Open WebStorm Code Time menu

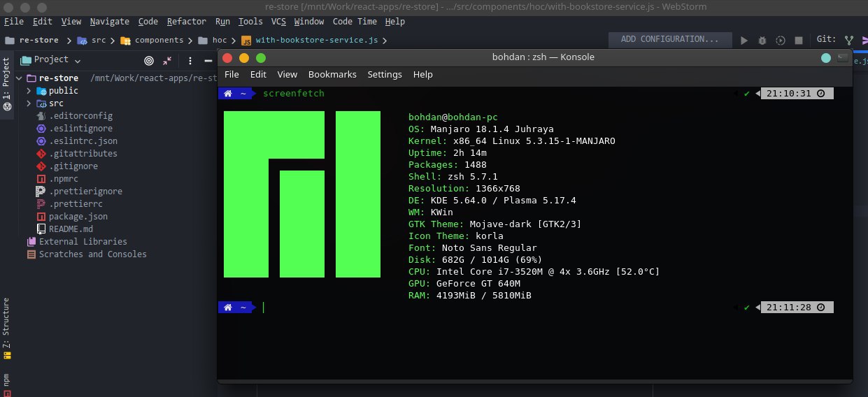[x=355, y=22]
